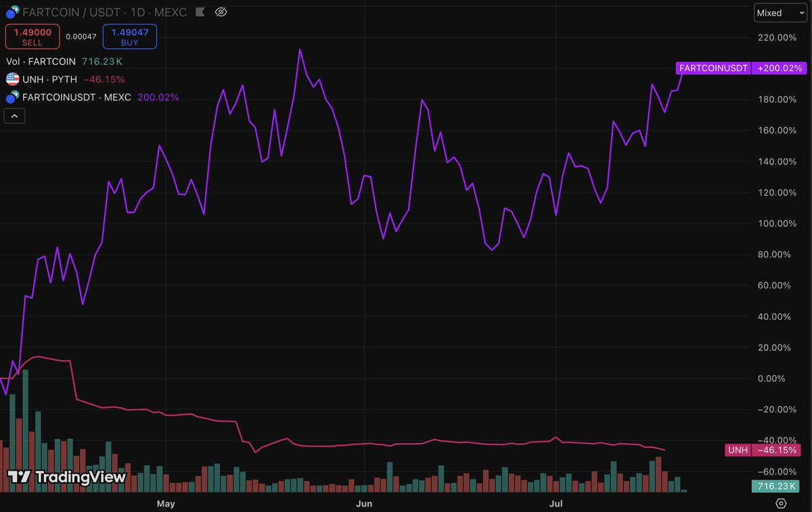Screen dimensions: 812x512
Task: Click the −46.15% value in UNH legend
Action: click(104, 79)
